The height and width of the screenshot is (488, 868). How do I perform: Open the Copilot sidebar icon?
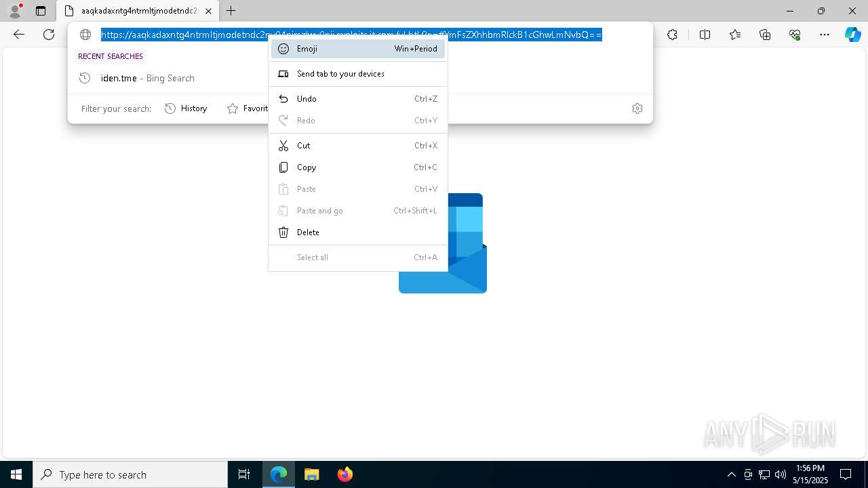tap(852, 35)
